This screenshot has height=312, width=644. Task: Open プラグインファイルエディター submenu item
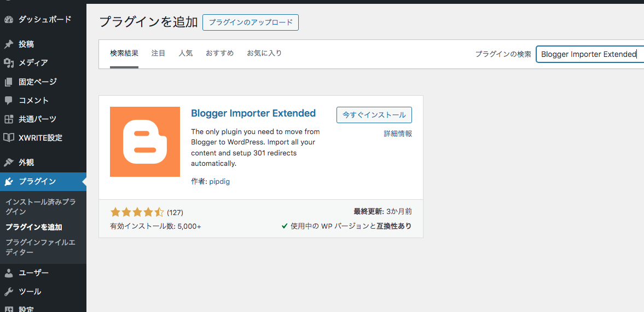[x=40, y=247]
